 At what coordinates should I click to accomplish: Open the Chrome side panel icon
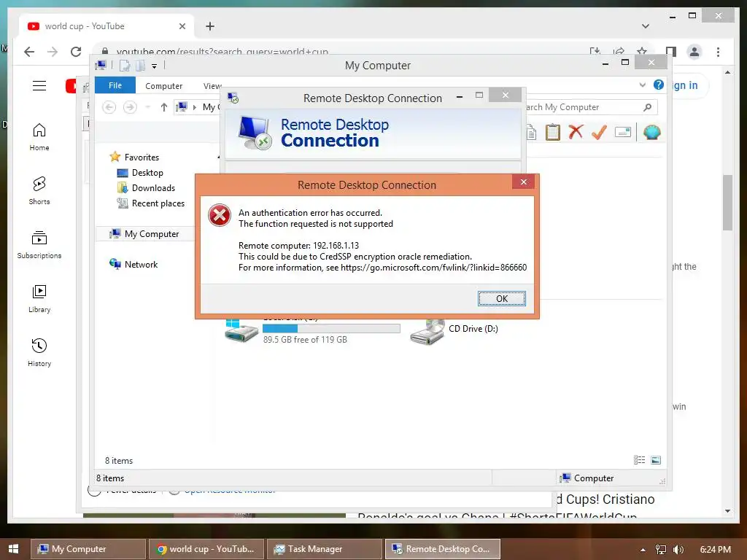(671, 52)
